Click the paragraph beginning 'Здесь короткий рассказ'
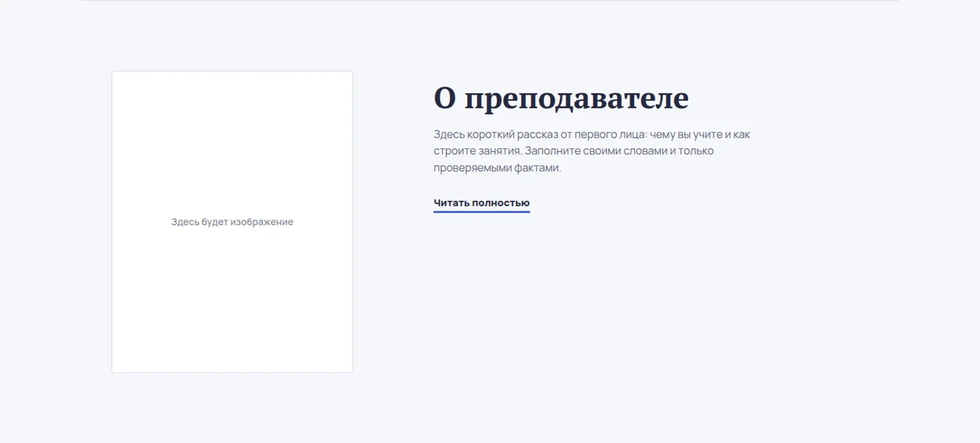Screen dimensions: 980x443 click(x=592, y=151)
